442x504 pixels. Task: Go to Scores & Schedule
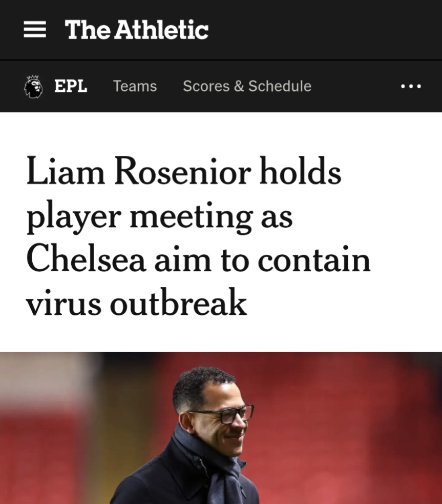tap(247, 86)
